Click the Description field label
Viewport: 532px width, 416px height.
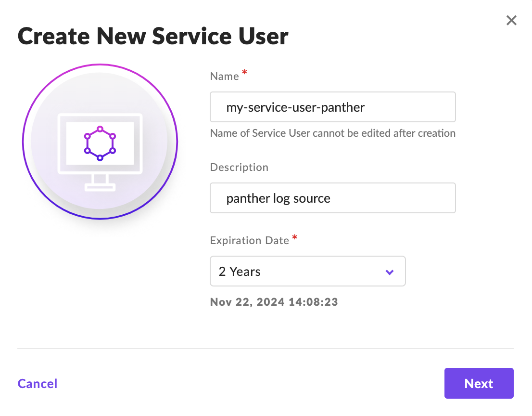[x=239, y=168]
